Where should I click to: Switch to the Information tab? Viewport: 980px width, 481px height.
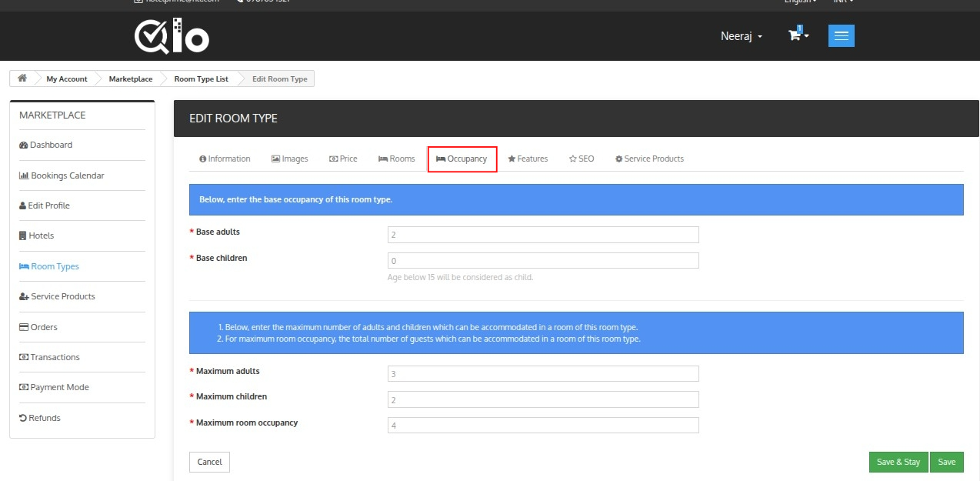225,159
